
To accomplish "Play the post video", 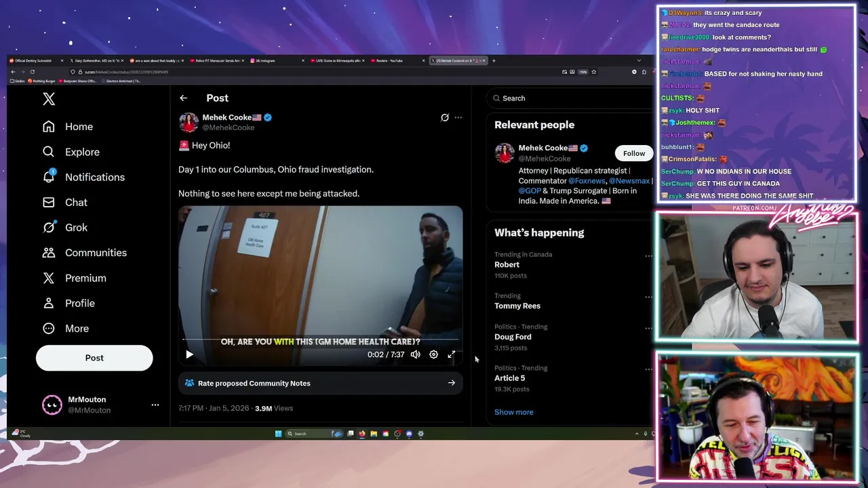I will [x=189, y=354].
